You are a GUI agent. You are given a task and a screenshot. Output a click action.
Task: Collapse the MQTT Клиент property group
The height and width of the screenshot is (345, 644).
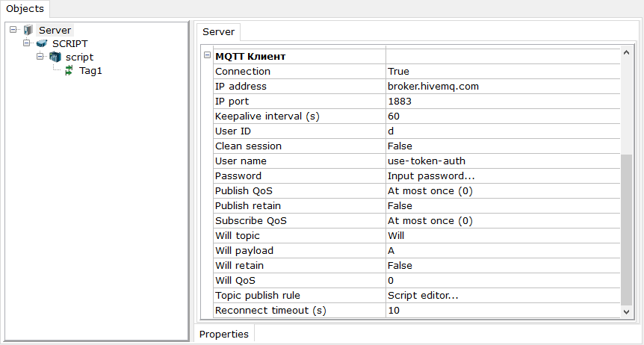pos(208,55)
